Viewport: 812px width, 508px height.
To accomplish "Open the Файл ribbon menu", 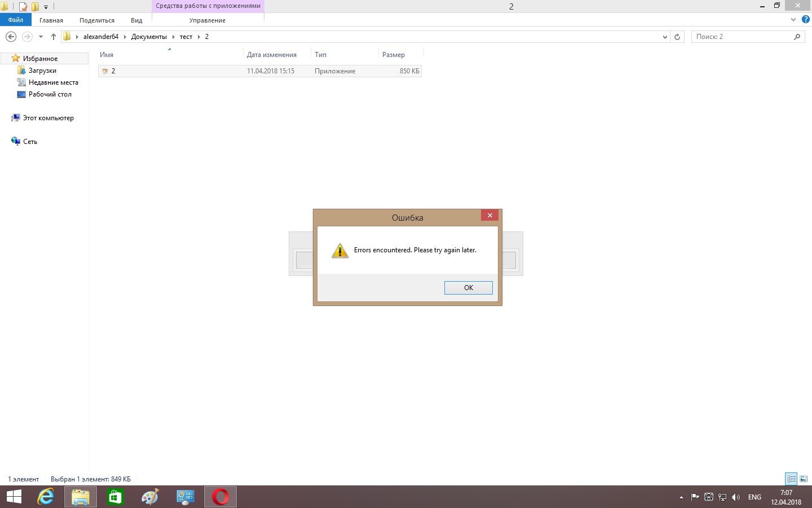I will tap(16, 20).
